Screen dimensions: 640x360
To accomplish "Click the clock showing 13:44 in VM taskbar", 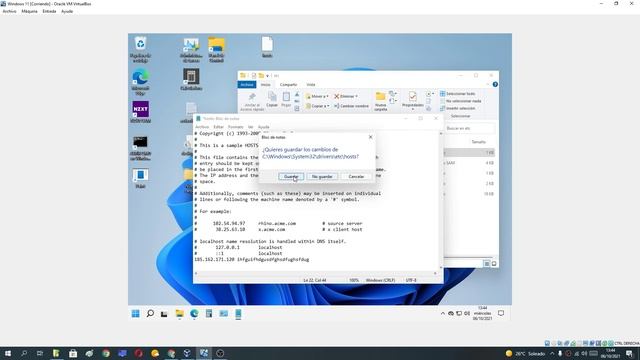I will click(482, 313).
